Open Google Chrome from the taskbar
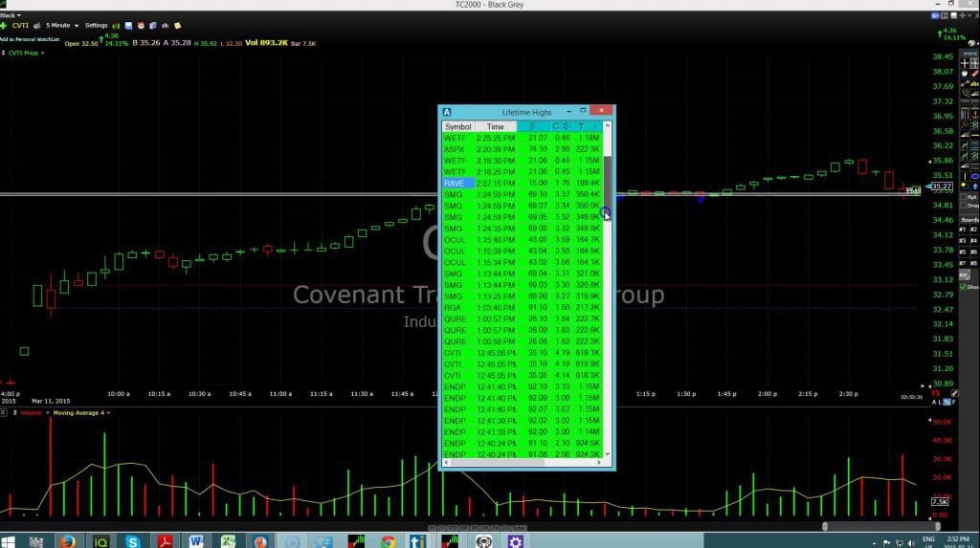This screenshot has height=548, width=980. 389,541
